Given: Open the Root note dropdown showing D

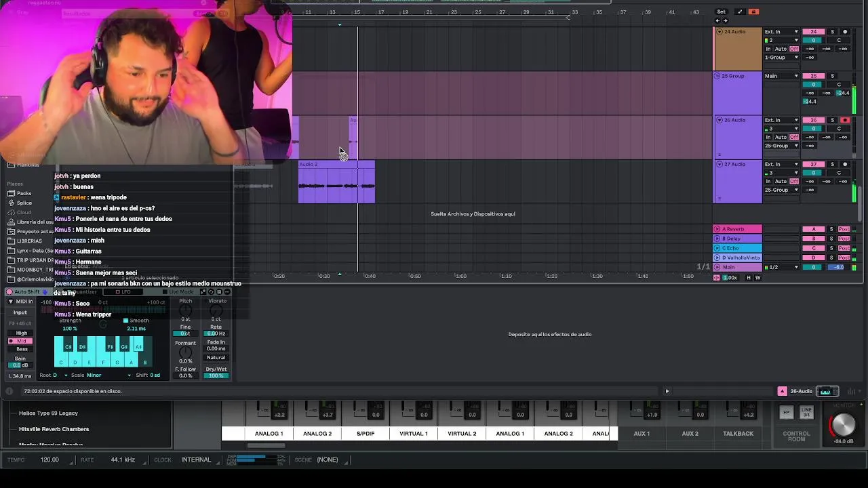Looking at the screenshot, I should (x=60, y=375).
